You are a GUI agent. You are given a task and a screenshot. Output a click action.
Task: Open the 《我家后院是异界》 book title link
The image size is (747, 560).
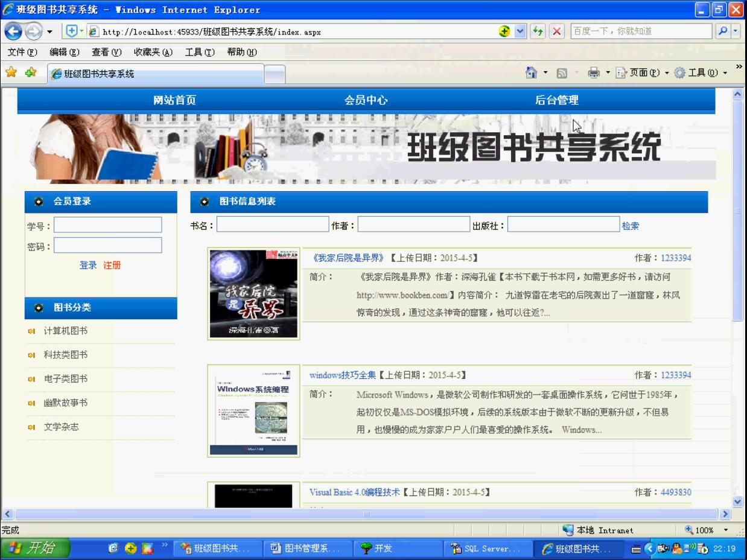(x=348, y=258)
